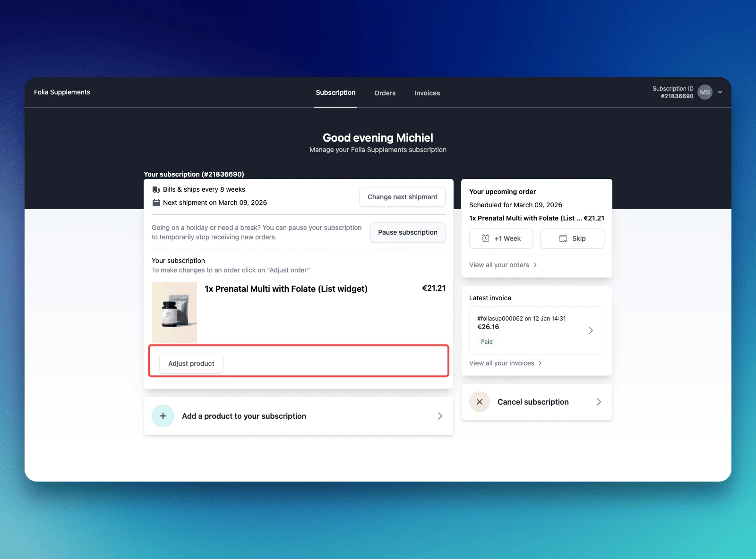Open the subscription ID account dropdown chevron
Image resolution: width=756 pixels, height=559 pixels.
[720, 92]
